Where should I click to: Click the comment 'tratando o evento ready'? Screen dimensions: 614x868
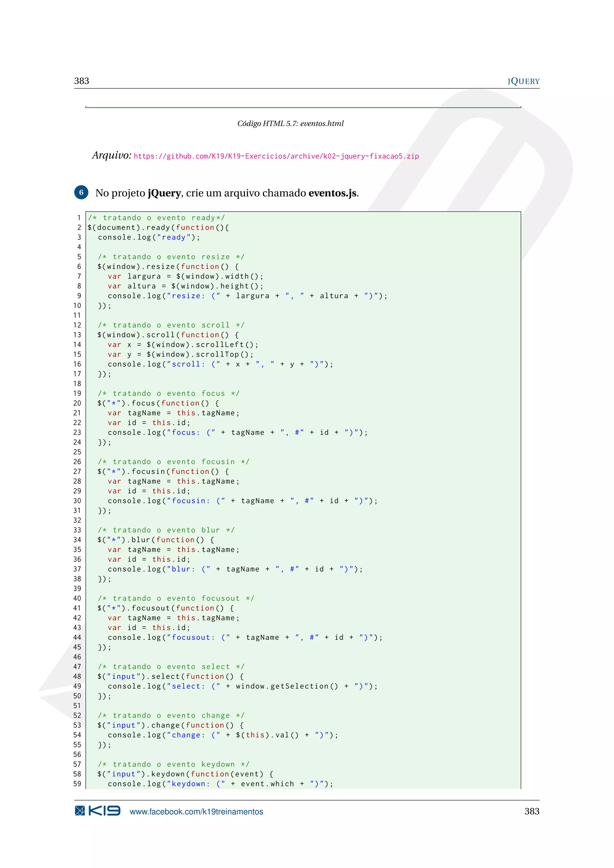pos(156,218)
